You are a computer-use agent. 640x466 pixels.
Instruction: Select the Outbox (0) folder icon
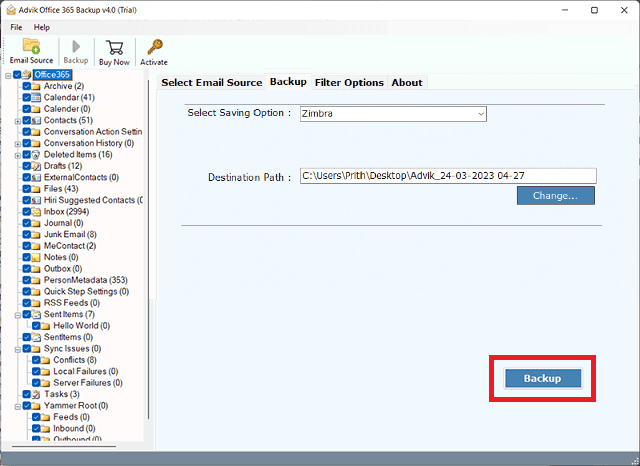coord(36,269)
